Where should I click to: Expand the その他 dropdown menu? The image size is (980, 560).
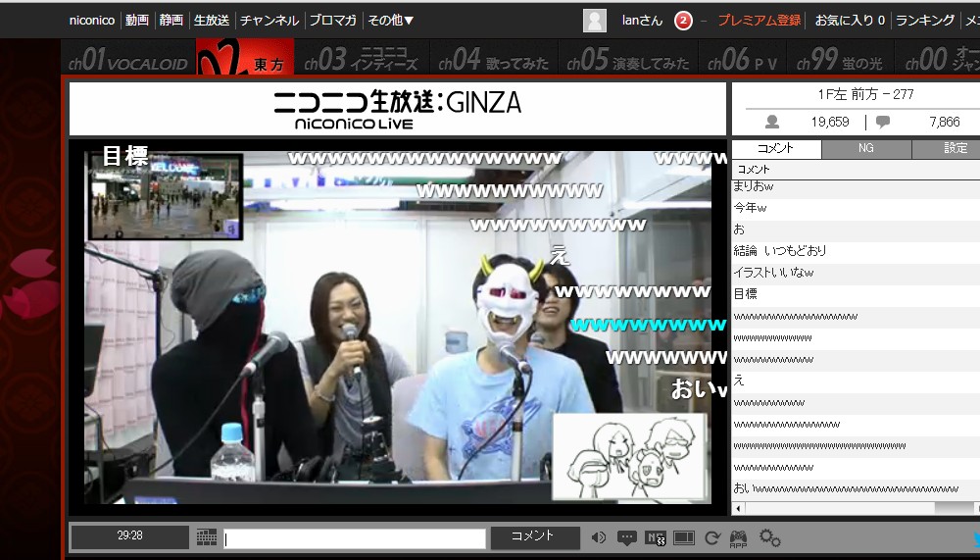pyautogui.click(x=391, y=21)
